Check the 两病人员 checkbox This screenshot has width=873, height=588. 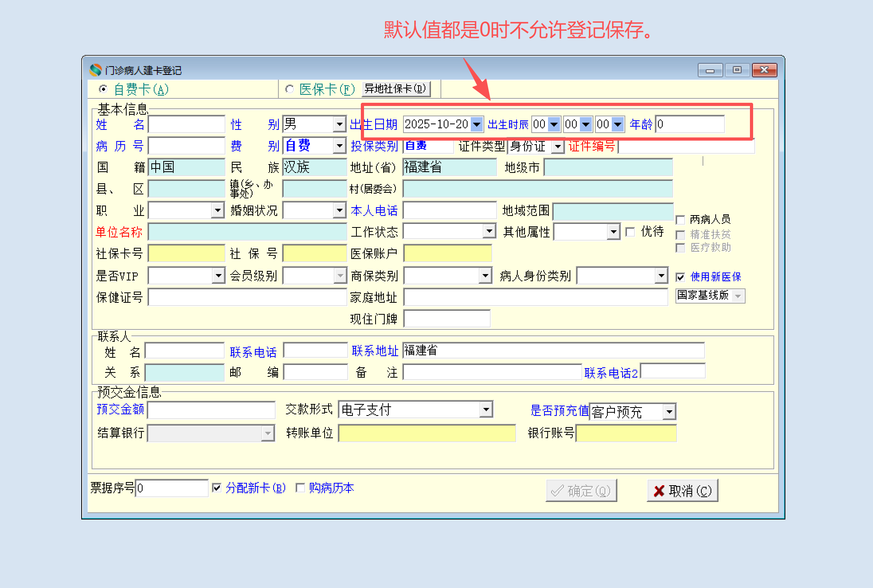point(681,220)
